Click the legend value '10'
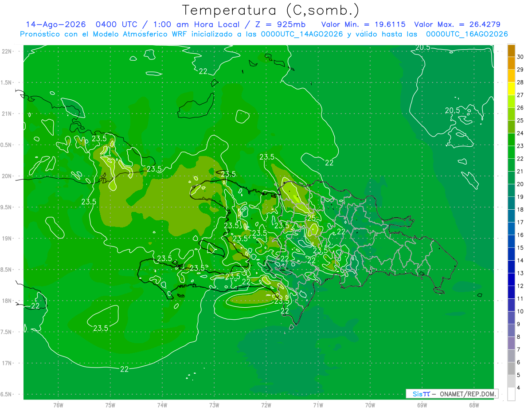Image resolution: width=532 pixels, height=411 pixels. 521,312
